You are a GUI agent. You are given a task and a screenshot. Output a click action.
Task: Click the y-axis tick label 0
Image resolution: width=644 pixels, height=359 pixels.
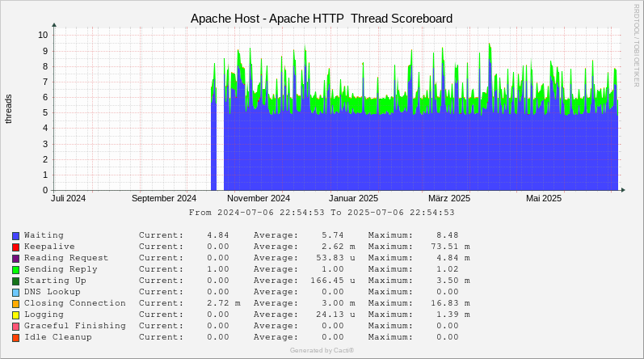click(45, 190)
